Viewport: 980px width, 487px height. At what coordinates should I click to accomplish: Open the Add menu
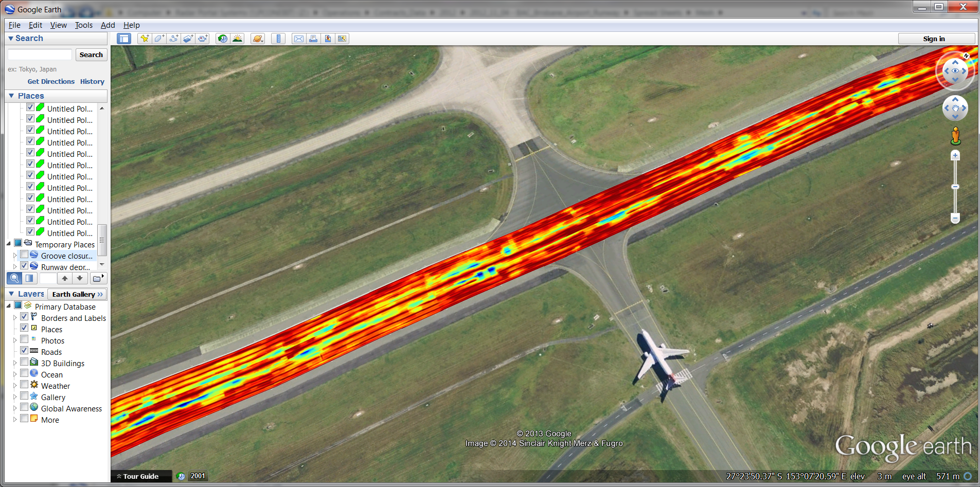click(x=108, y=25)
